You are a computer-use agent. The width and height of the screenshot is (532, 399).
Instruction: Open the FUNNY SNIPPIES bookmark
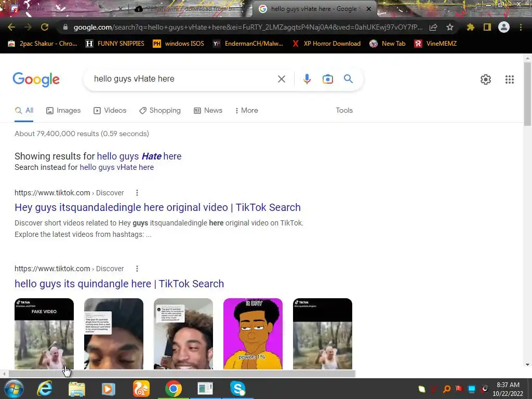coord(115,44)
